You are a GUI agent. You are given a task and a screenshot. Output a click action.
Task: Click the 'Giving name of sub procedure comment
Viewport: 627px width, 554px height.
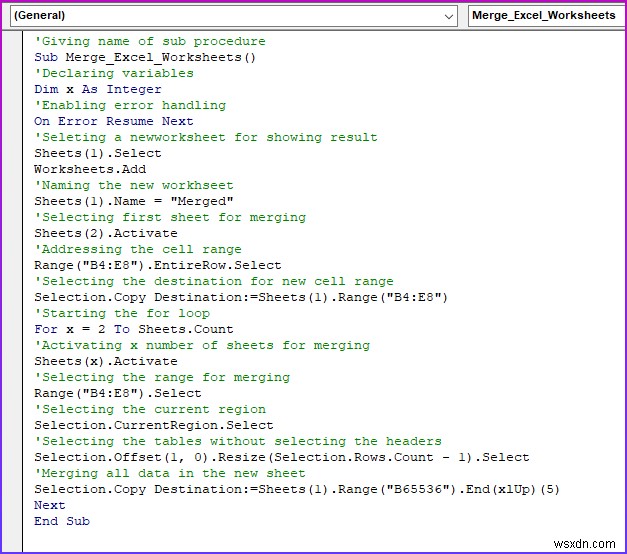[150, 41]
